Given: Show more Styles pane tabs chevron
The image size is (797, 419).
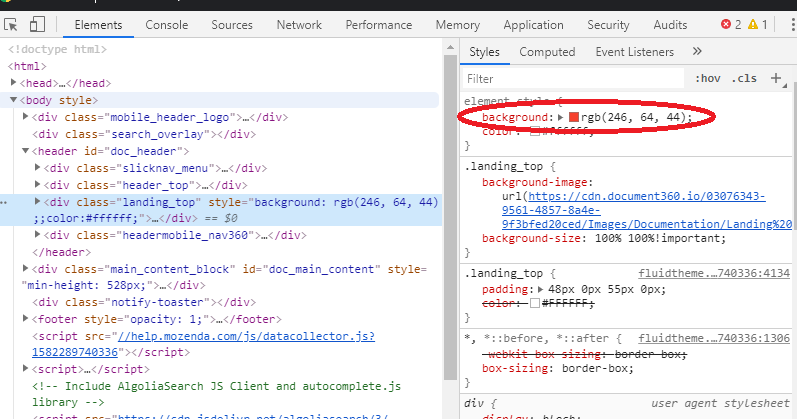Looking at the screenshot, I should coord(697,51).
